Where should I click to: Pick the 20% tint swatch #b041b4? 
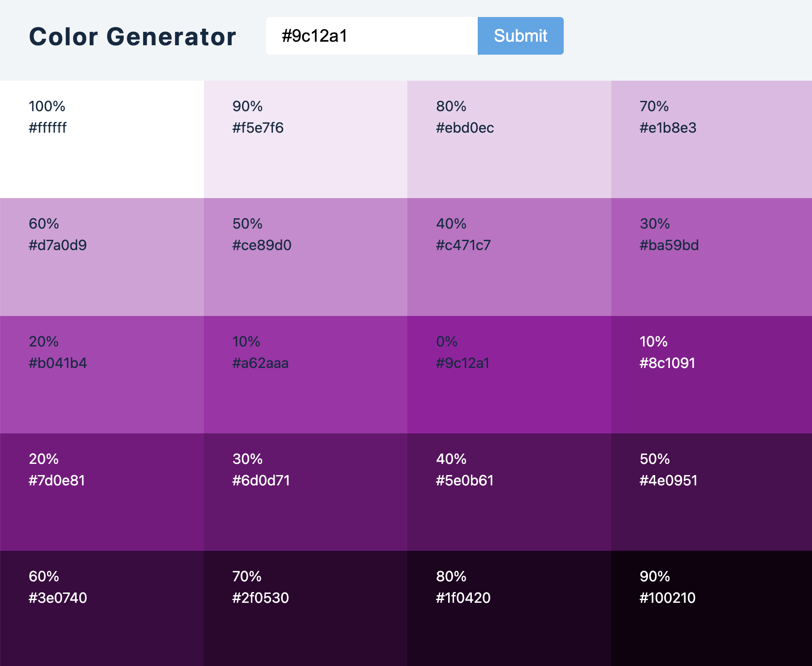[102, 375]
